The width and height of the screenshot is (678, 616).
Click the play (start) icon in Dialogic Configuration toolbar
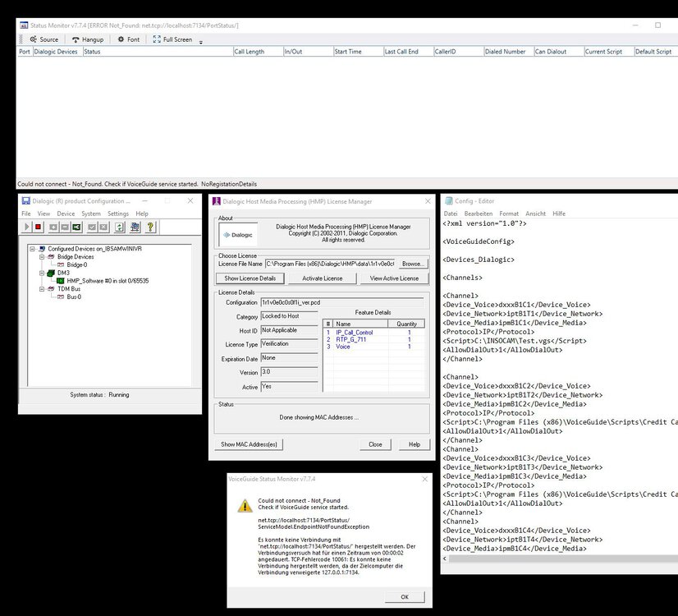point(27,227)
